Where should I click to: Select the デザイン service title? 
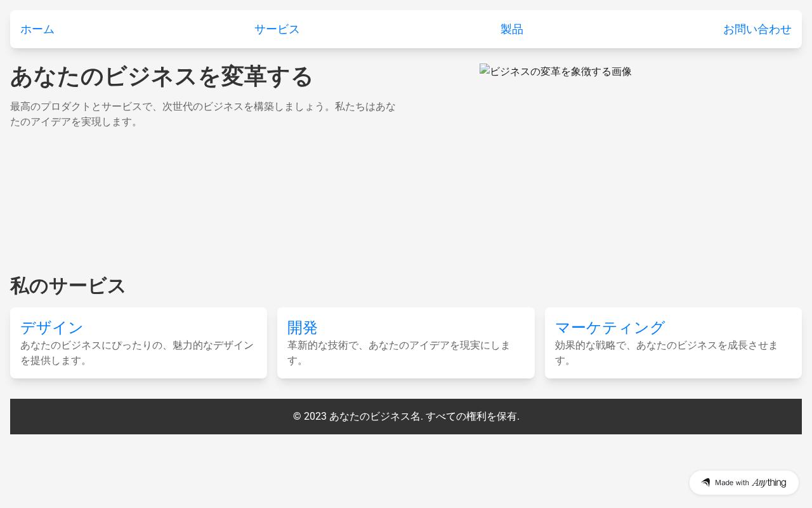click(52, 328)
